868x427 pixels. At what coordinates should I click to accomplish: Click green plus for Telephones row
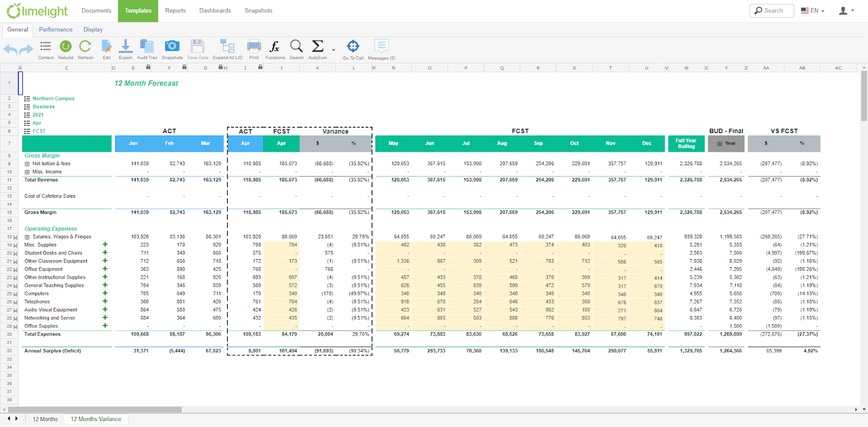tap(105, 301)
